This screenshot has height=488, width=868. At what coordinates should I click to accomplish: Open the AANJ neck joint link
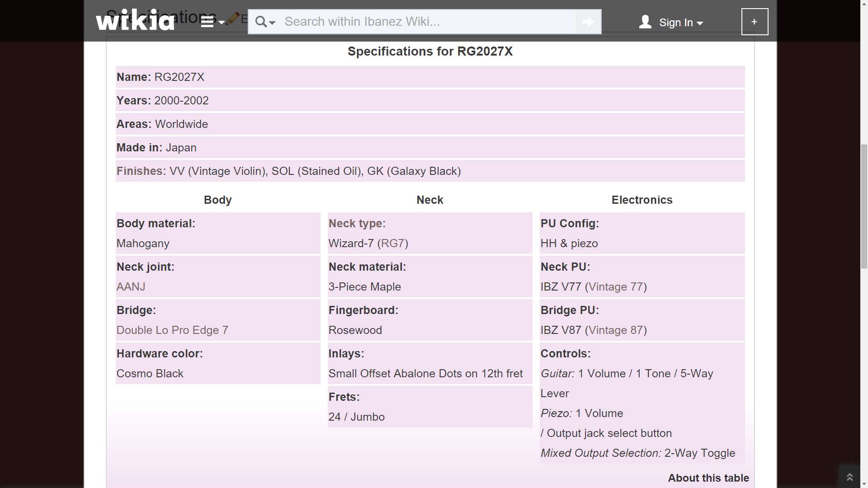click(131, 287)
